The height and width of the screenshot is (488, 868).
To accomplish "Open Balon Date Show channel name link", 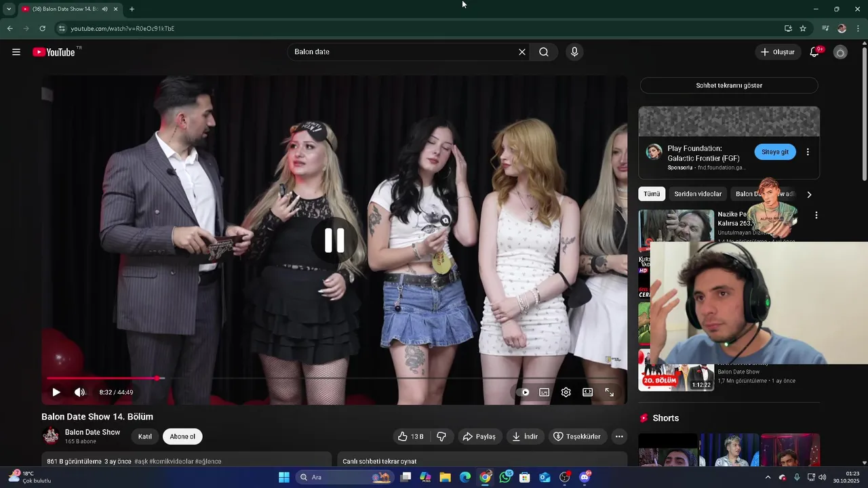I will (92, 432).
